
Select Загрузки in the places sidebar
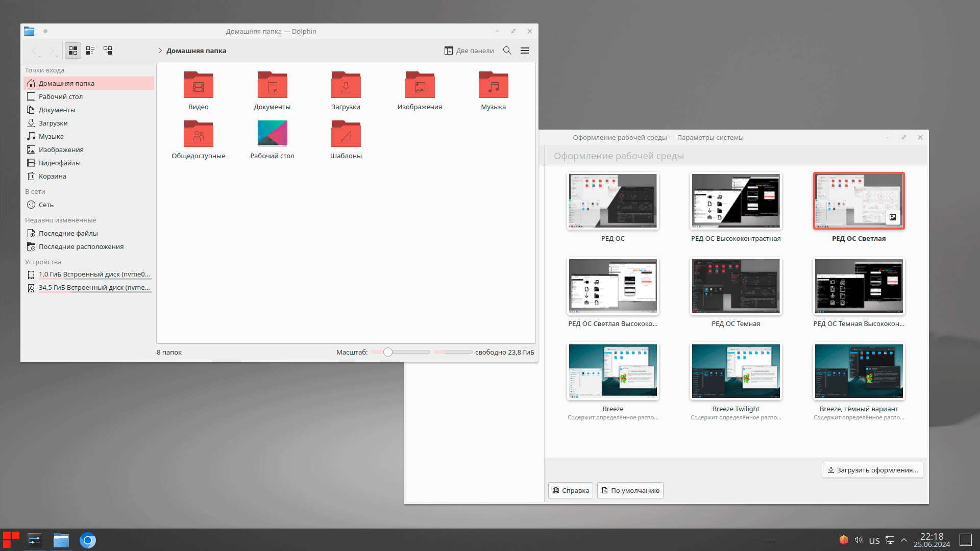[x=53, y=123]
